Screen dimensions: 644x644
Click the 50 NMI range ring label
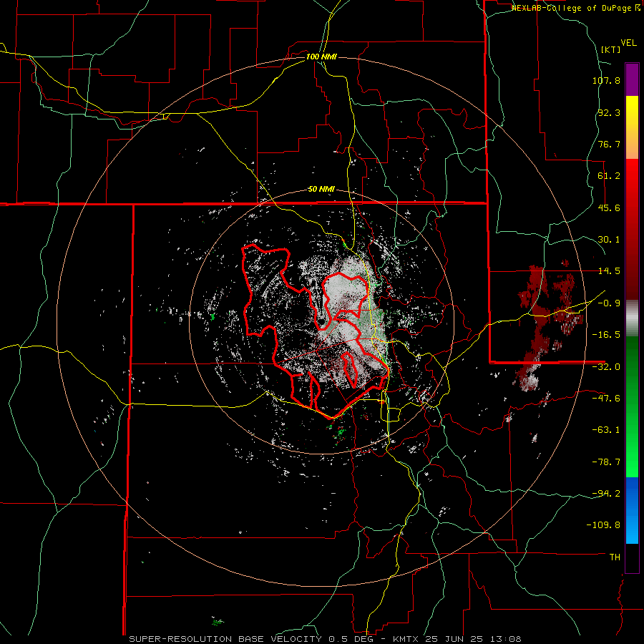[321, 190]
